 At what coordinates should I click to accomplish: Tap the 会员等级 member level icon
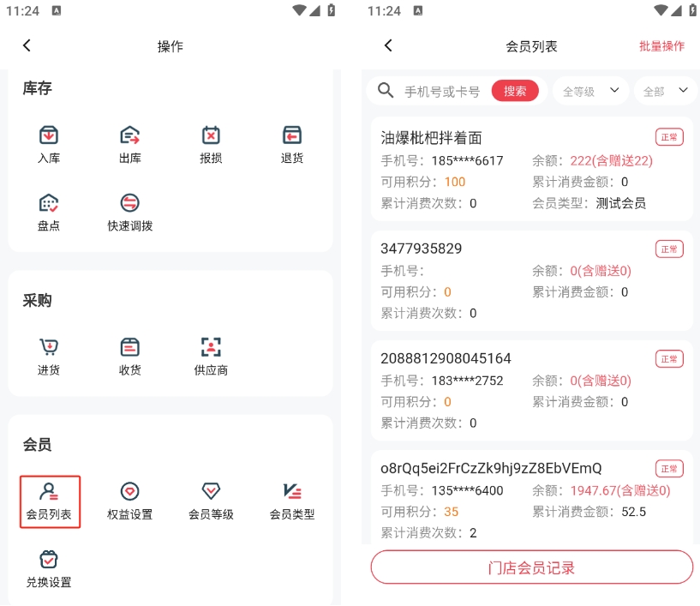coord(211,501)
